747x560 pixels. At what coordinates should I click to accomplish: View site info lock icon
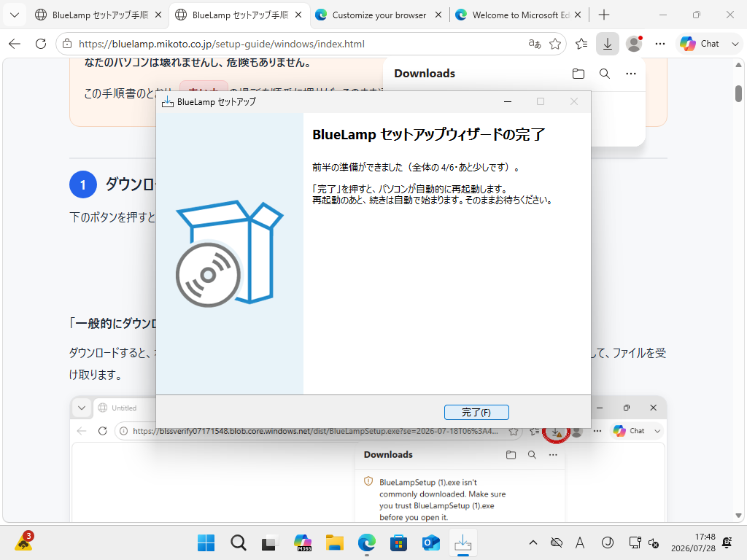(67, 44)
